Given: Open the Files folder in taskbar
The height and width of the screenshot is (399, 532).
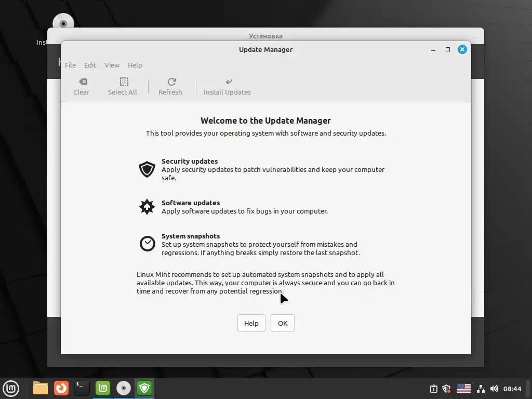Looking at the screenshot, I should (x=41, y=388).
